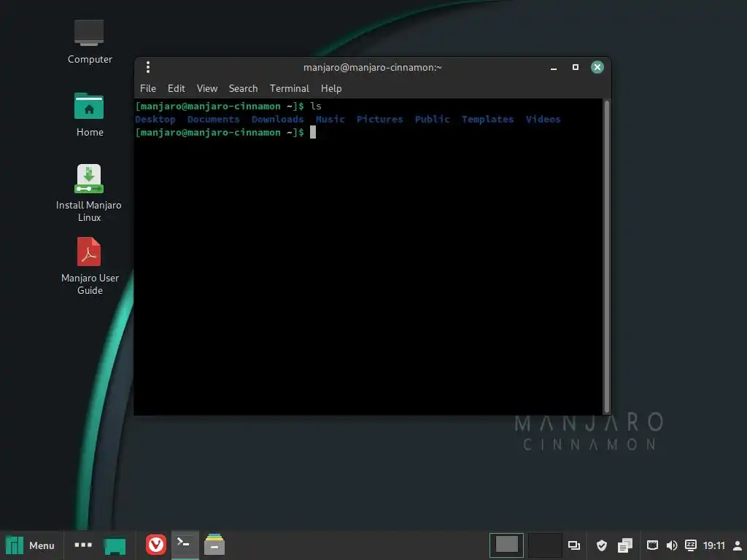Viewport: 747px width, 560px height.
Task: Open the clipboard manager tray icon
Action: point(625,545)
